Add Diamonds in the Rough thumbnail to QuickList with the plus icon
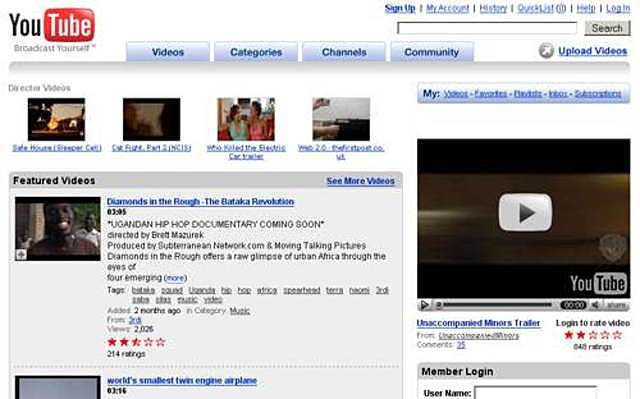This screenshot has height=399, width=640. 21,255
